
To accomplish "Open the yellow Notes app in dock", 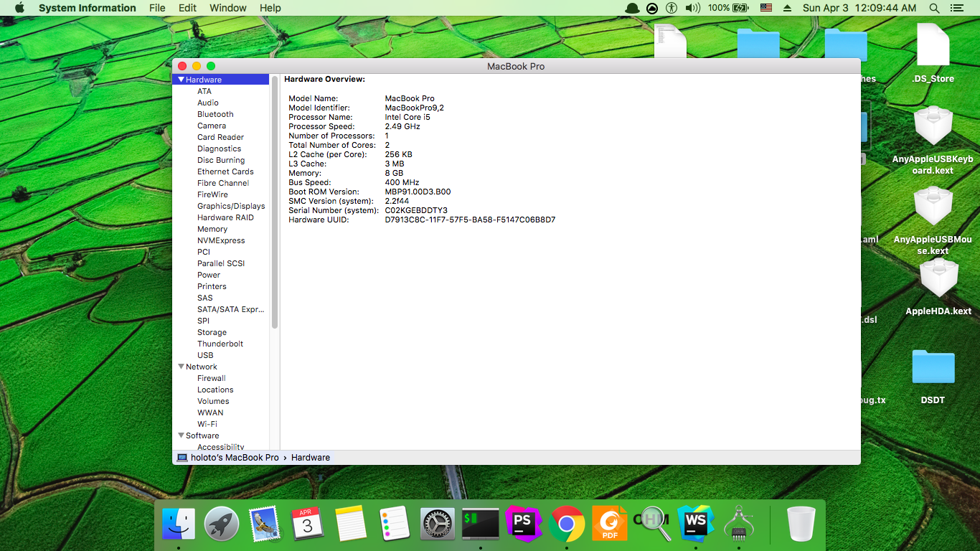I will click(x=351, y=524).
